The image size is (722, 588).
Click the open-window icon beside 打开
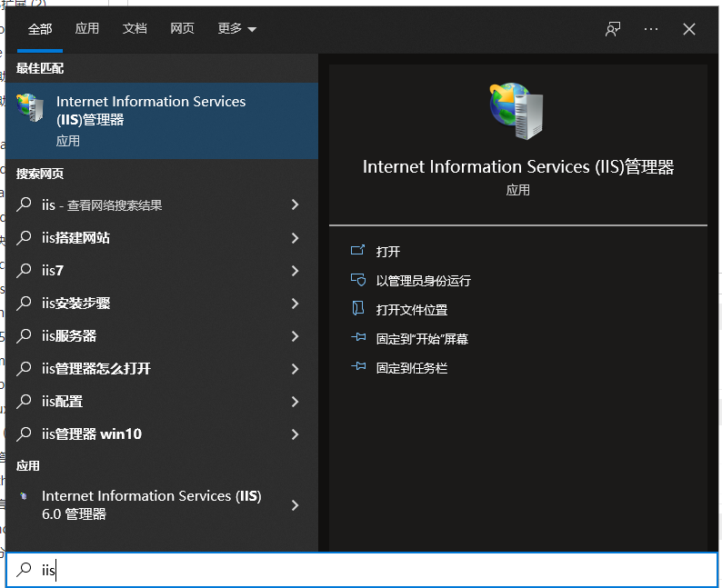(x=357, y=250)
